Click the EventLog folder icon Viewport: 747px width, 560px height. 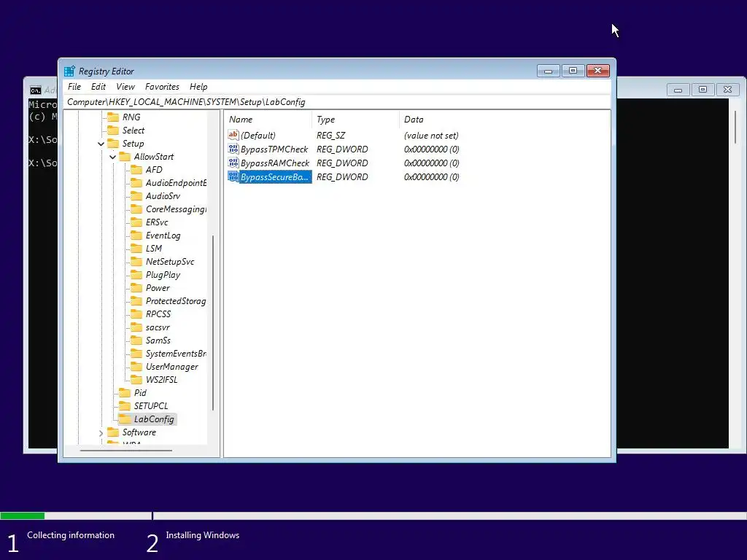point(136,236)
